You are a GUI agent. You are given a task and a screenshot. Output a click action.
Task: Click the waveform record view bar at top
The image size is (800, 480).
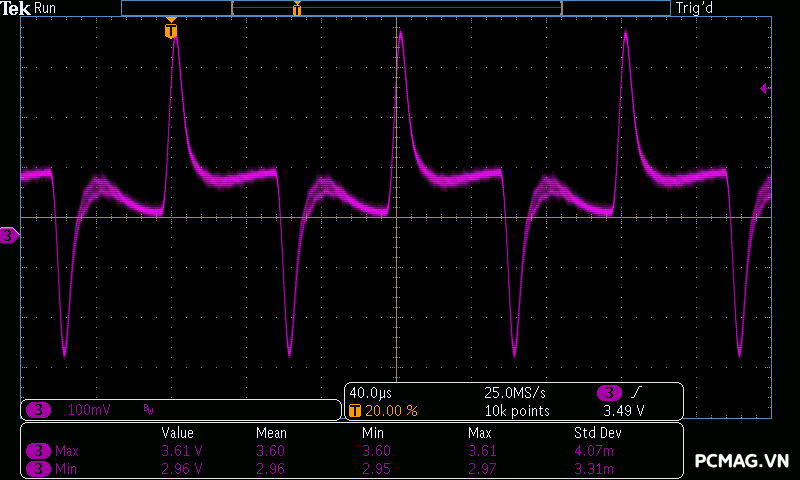pos(395,8)
